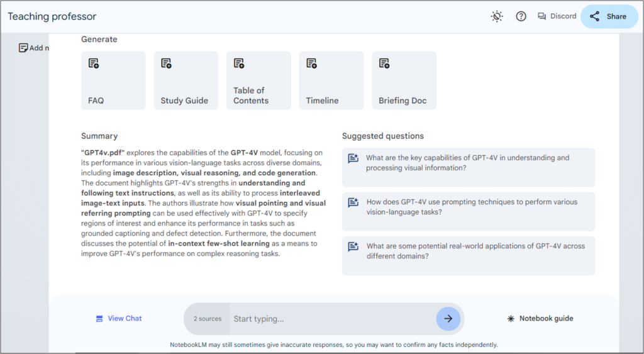Click the View Chat button

(119, 318)
